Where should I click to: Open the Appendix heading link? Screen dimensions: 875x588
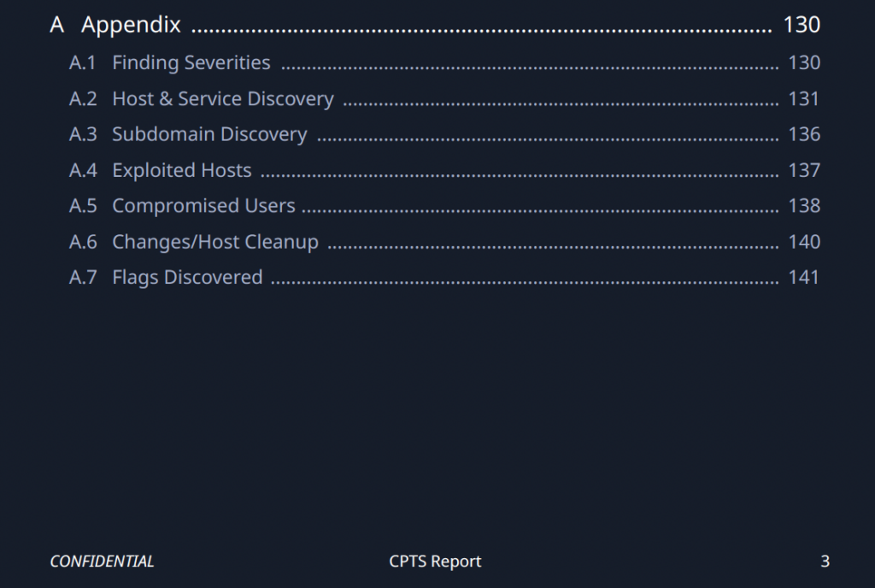point(131,25)
